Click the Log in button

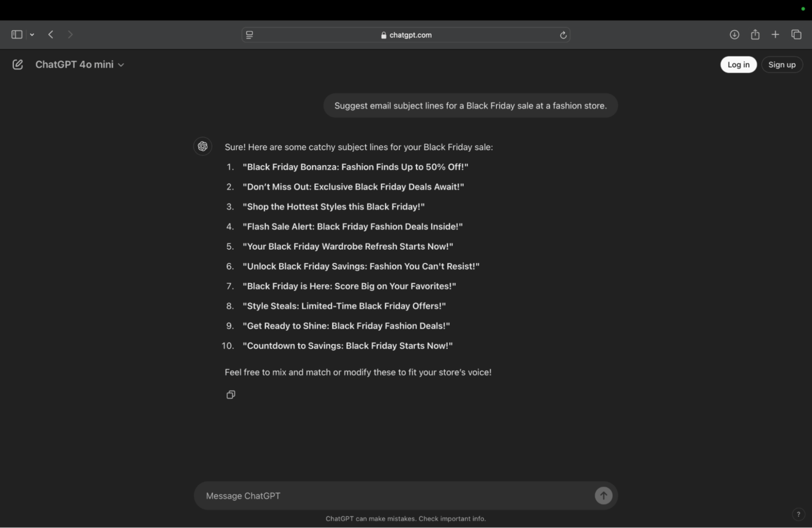[x=738, y=64]
